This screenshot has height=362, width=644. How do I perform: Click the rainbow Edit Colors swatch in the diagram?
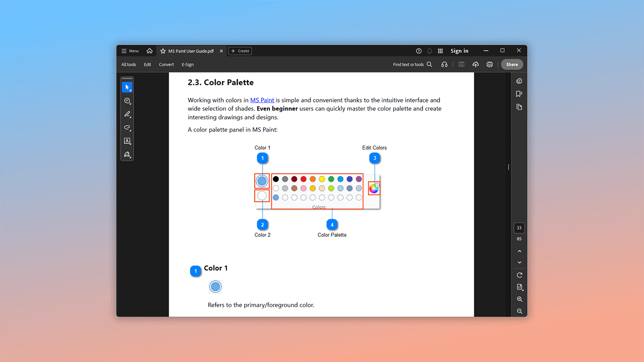374,188
